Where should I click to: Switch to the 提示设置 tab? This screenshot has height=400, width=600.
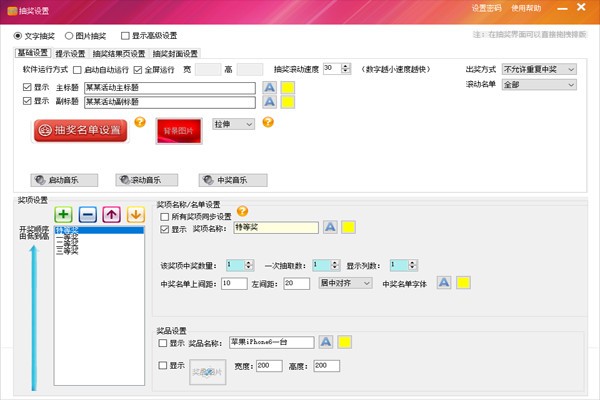tap(68, 53)
